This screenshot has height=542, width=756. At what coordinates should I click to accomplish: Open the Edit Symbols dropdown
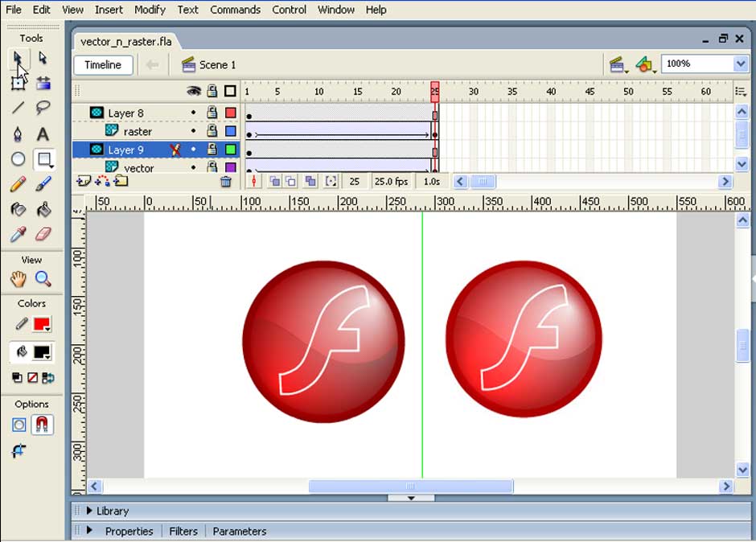(x=645, y=64)
